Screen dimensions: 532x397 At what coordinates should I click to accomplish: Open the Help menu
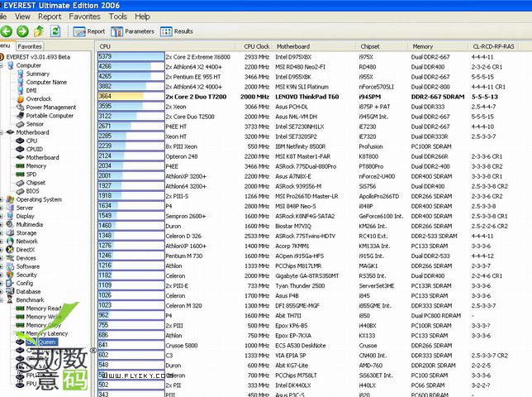pyautogui.click(x=142, y=17)
